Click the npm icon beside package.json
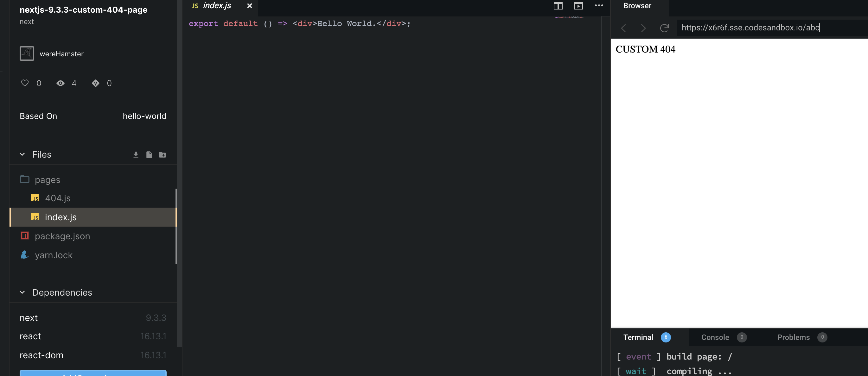 [25, 235]
